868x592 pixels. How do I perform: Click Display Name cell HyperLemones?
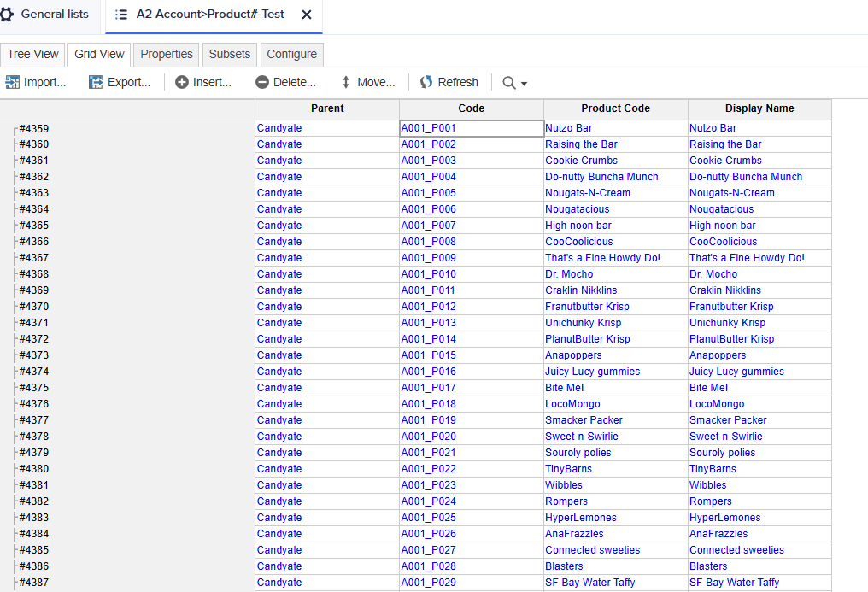(759, 518)
